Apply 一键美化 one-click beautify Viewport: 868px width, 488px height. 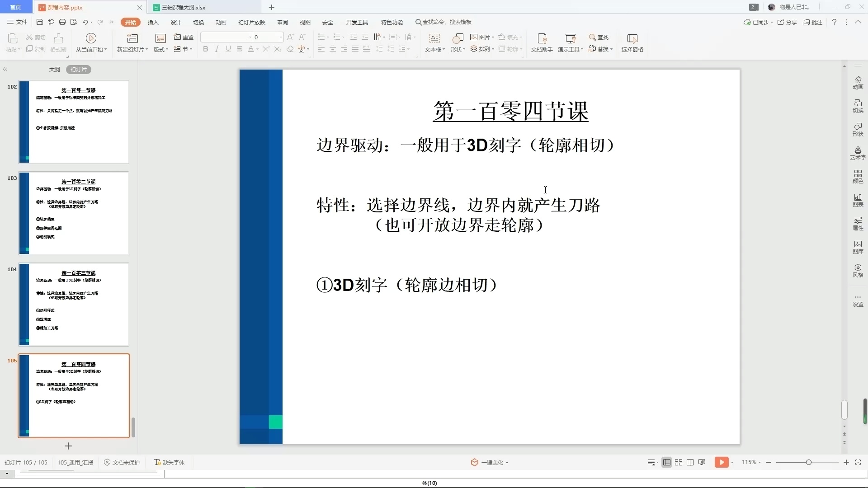(x=489, y=462)
